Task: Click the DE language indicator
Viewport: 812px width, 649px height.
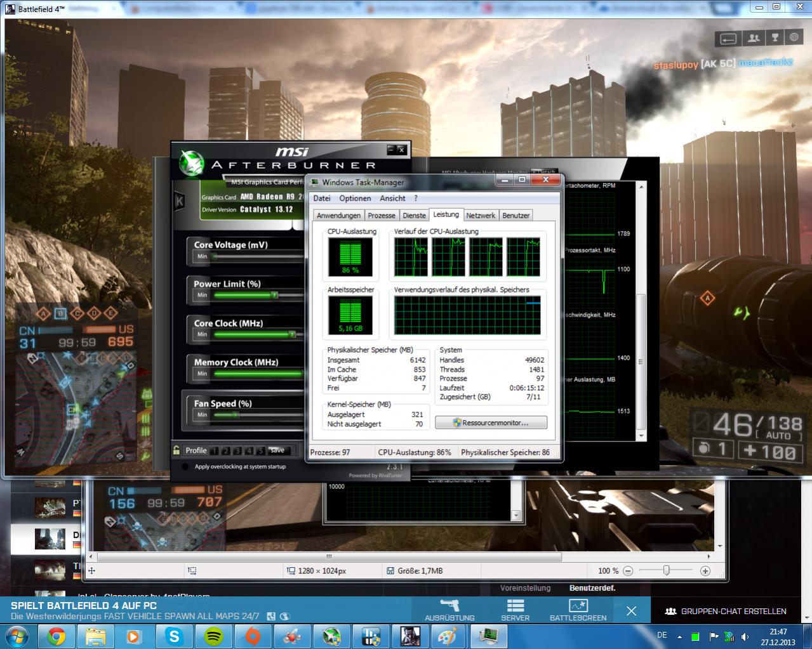Action: pyautogui.click(x=662, y=635)
